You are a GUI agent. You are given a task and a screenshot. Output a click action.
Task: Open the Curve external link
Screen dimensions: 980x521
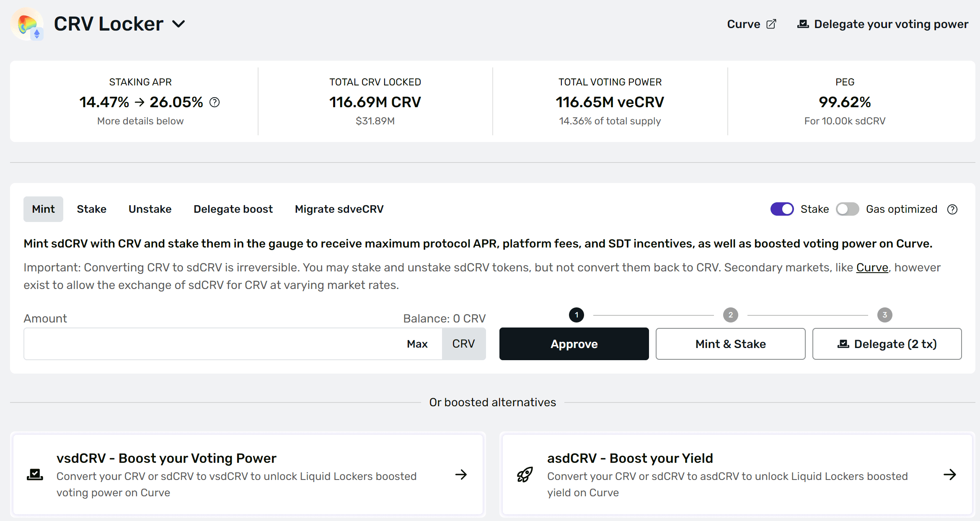click(x=752, y=24)
